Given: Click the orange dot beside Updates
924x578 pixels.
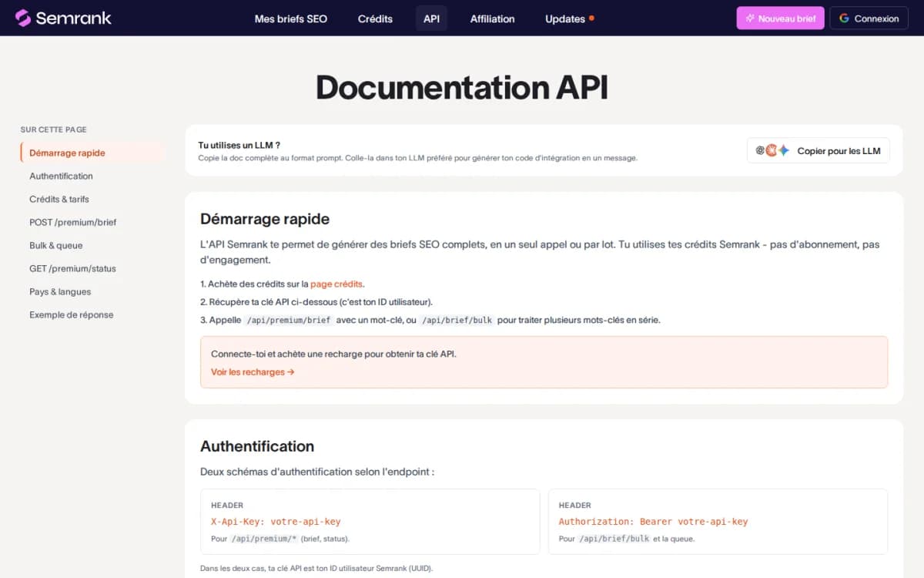Looking at the screenshot, I should 591,18.
